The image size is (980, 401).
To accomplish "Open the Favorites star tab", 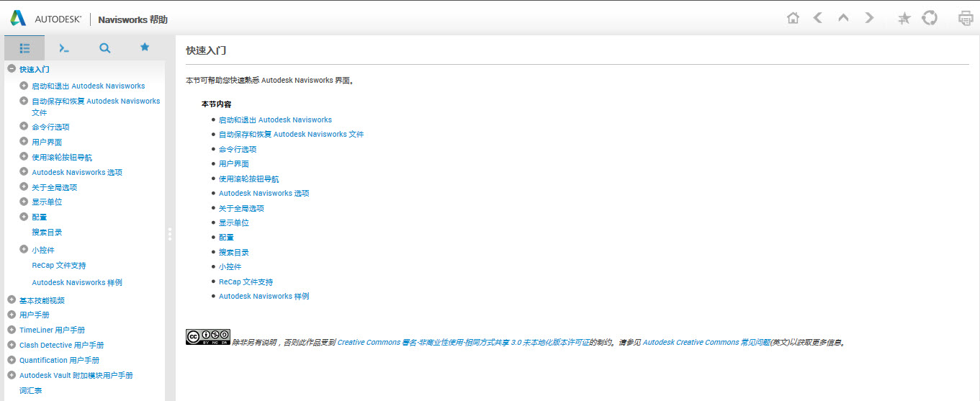I will (x=145, y=47).
